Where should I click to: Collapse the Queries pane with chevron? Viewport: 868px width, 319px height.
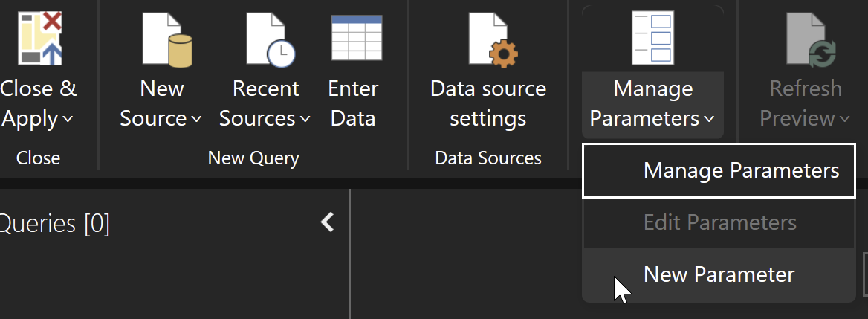[327, 222]
